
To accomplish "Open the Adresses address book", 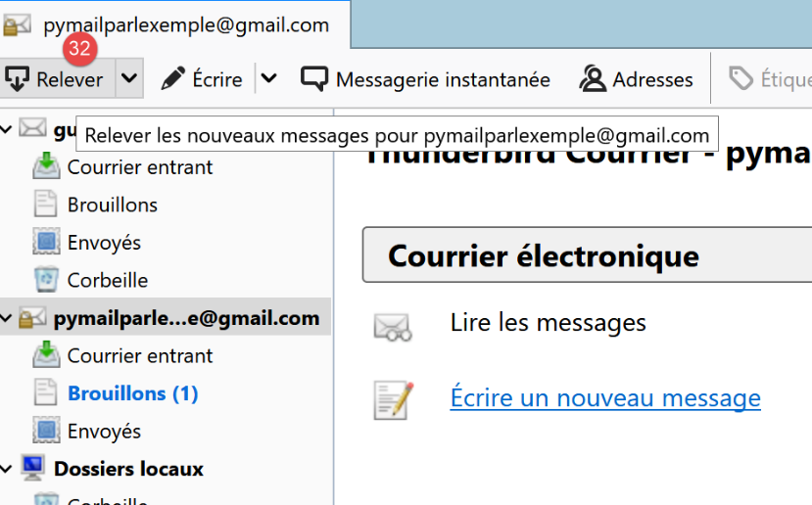I will tap(637, 79).
